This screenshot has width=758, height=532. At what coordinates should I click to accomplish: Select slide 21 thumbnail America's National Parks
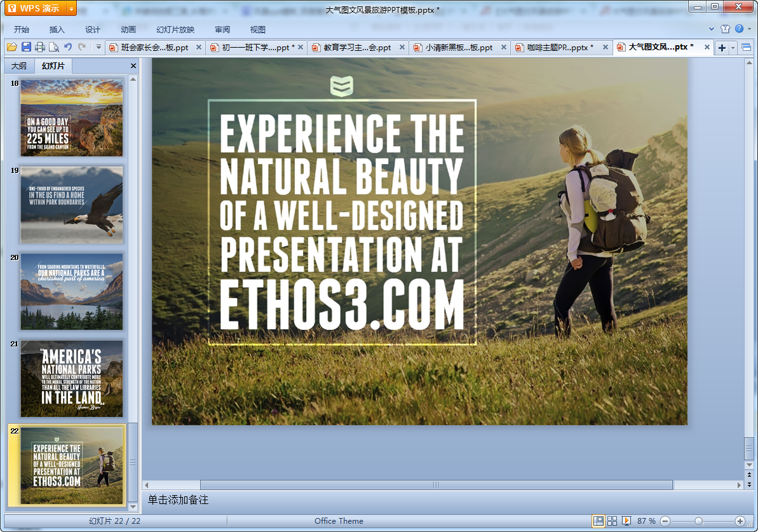point(72,379)
